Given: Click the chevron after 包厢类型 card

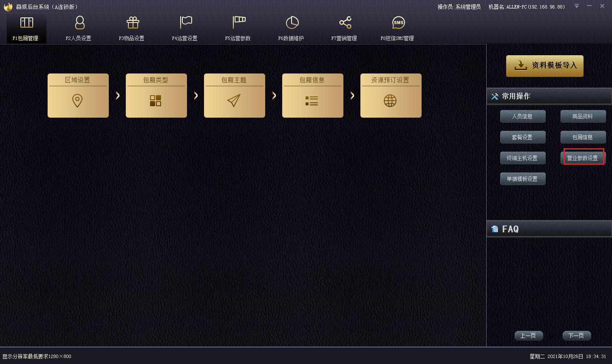Looking at the screenshot, I should point(196,96).
